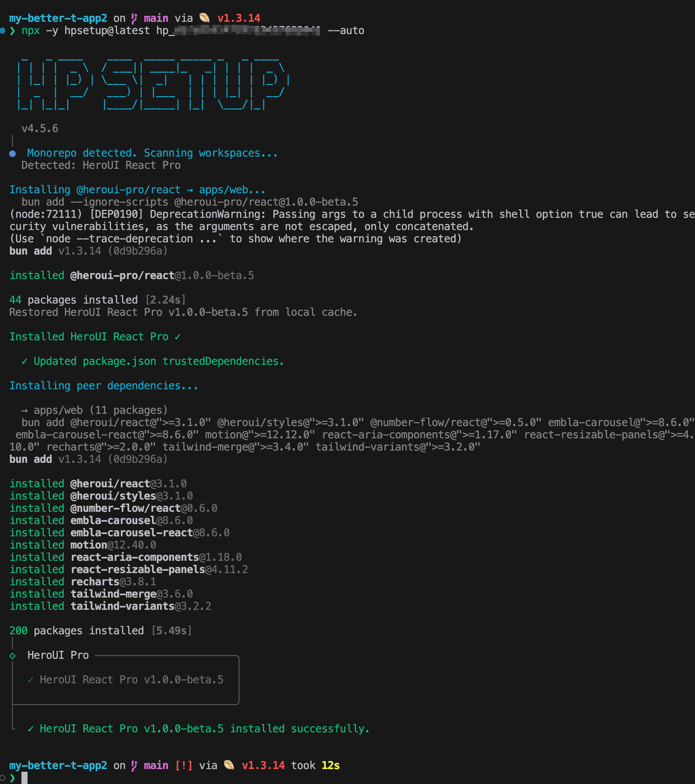Click the bun emoji icon in bottom prompt

click(x=229, y=765)
